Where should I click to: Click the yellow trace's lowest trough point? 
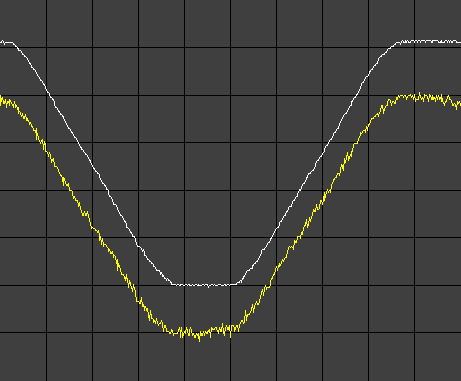[200, 339]
